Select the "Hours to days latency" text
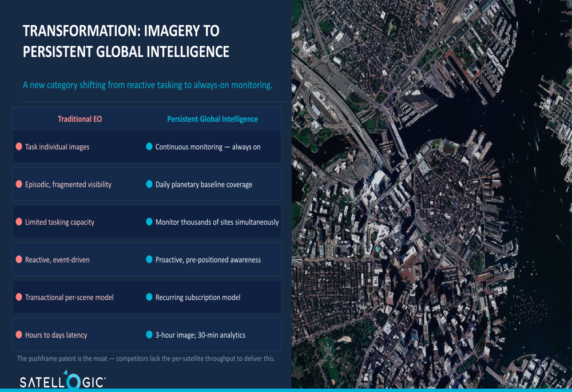572x392 pixels. tap(56, 335)
